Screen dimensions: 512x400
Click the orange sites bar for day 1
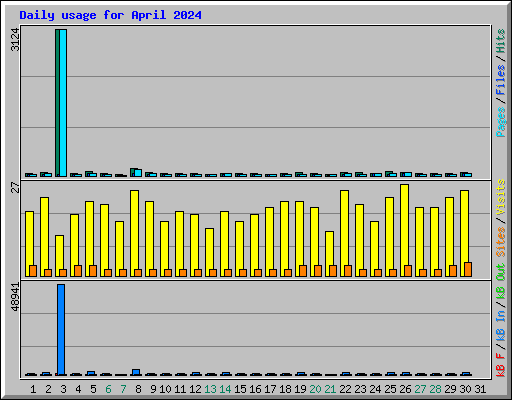(x=33, y=271)
